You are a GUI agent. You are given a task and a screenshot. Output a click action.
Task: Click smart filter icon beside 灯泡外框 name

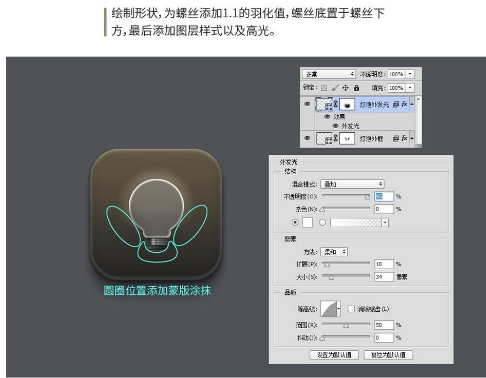pos(396,138)
